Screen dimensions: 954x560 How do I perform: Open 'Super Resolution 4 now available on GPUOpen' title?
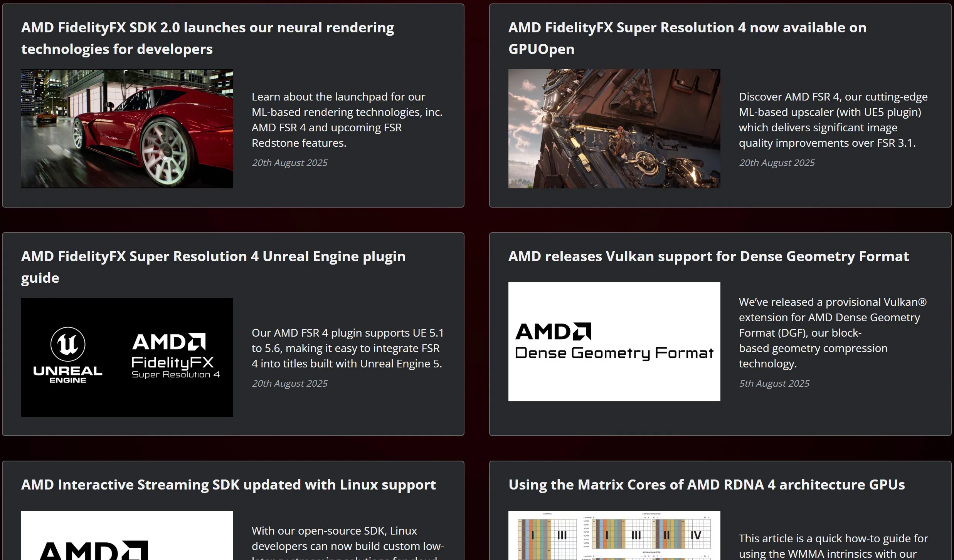coord(687,38)
